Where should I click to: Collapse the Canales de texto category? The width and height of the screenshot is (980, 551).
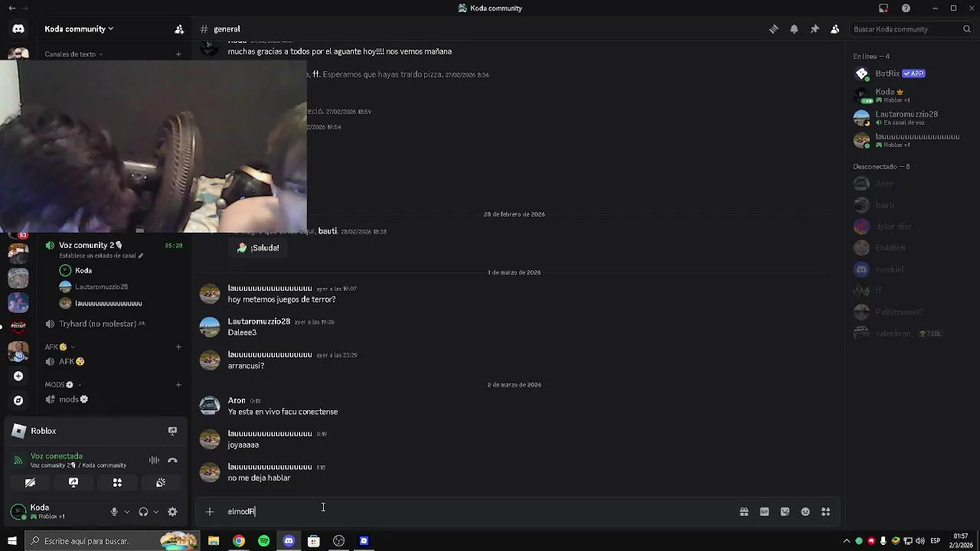(73, 54)
